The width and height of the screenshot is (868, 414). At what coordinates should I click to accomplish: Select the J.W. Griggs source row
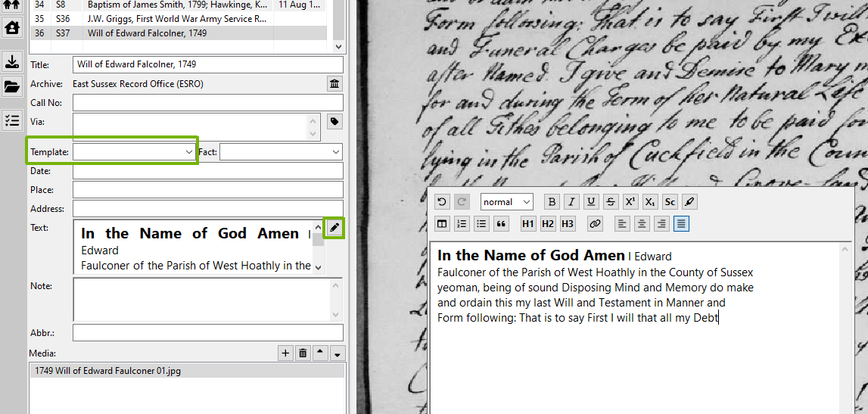(176, 18)
